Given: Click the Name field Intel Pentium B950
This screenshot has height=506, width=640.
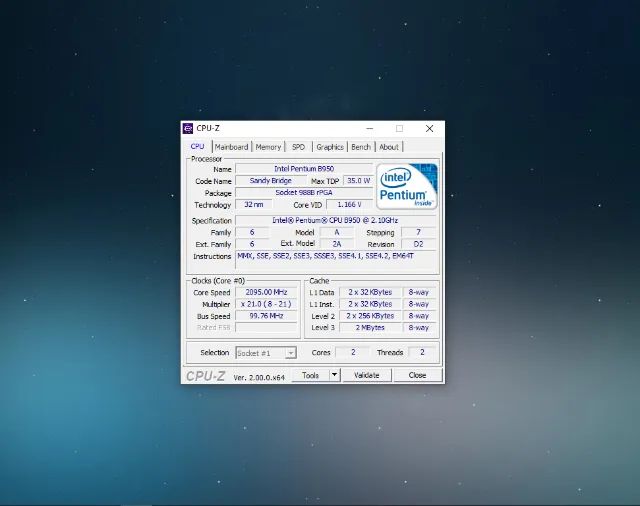Looking at the screenshot, I should coord(304,169).
